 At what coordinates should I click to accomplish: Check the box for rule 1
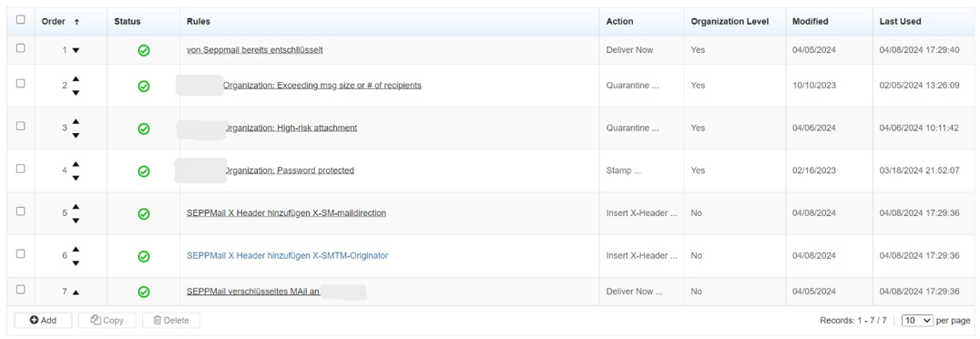21,47
